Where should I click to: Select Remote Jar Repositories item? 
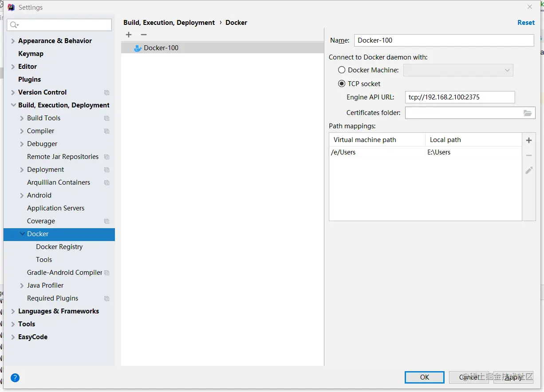[x=63, y=157]
